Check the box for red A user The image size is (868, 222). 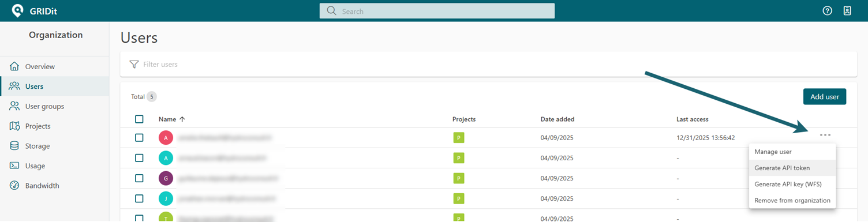coord(139,138)
